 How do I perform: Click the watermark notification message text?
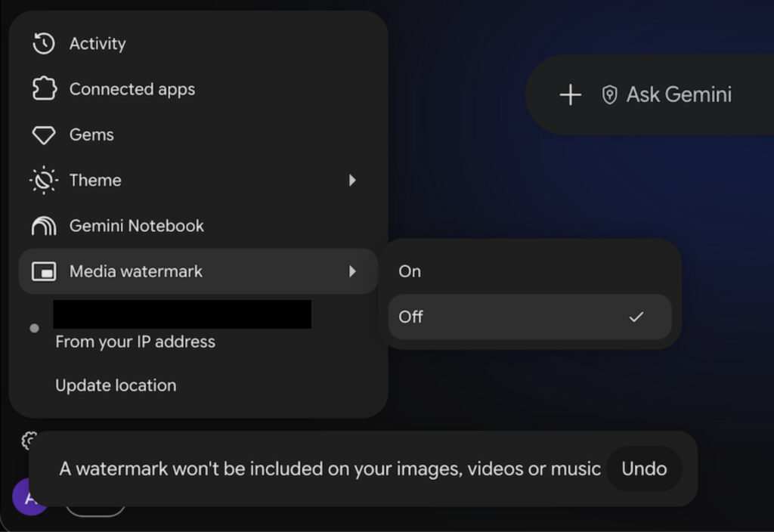[330, 469]
